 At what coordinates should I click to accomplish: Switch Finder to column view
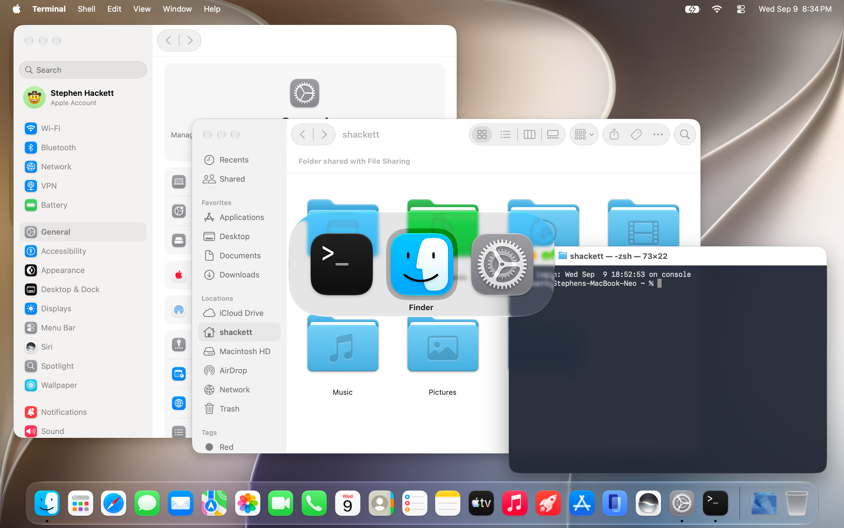coord(529,135)
